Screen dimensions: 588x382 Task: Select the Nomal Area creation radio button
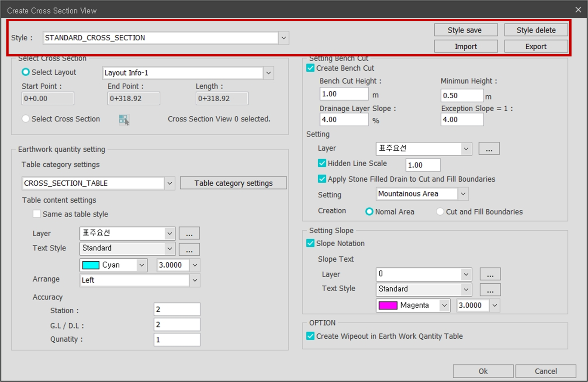[369, 212]
